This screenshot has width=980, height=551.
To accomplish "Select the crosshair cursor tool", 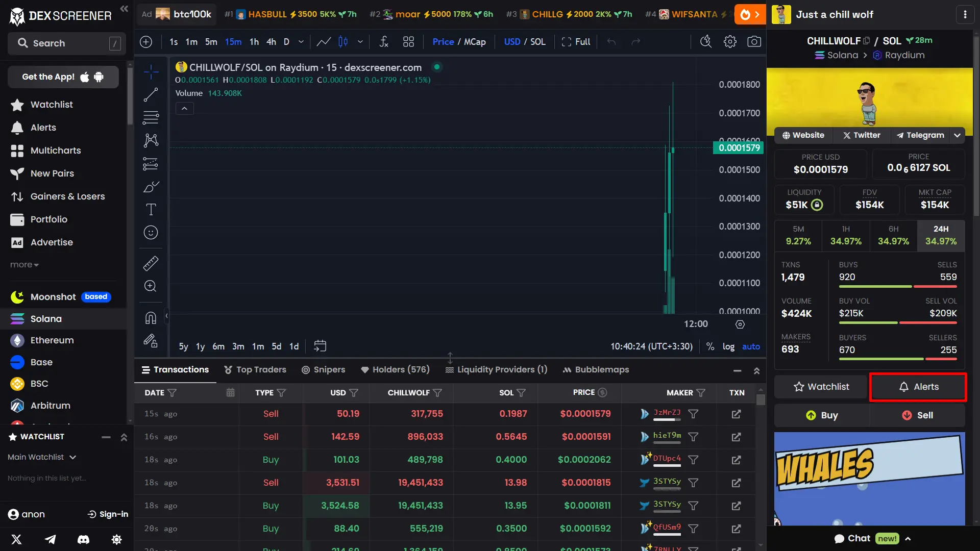I will click(151, 72).
